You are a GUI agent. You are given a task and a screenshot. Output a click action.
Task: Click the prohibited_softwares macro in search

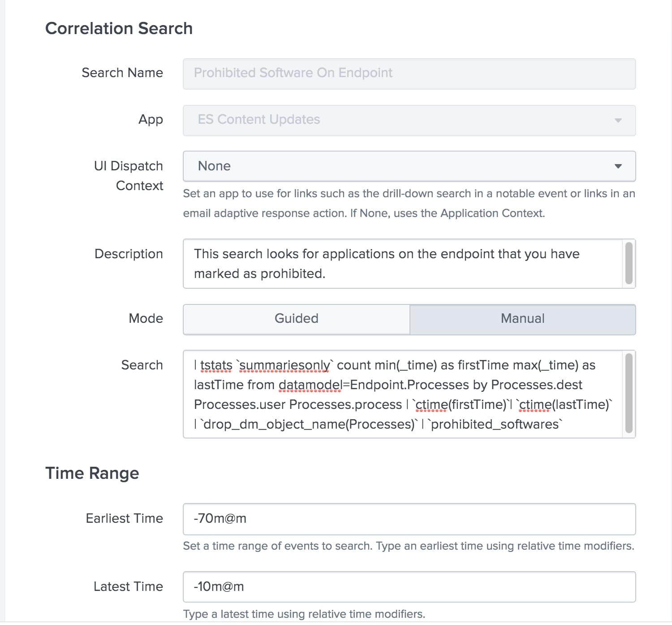[495, 425]
